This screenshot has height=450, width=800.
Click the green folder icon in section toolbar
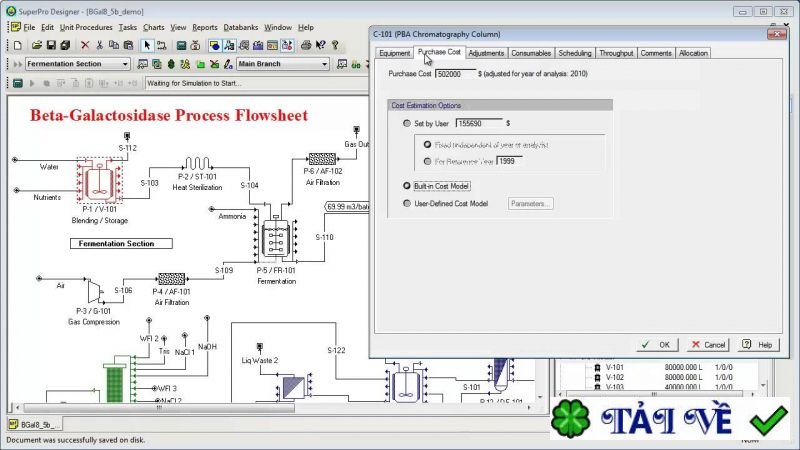pyautogui.click(x=201, y=64)
